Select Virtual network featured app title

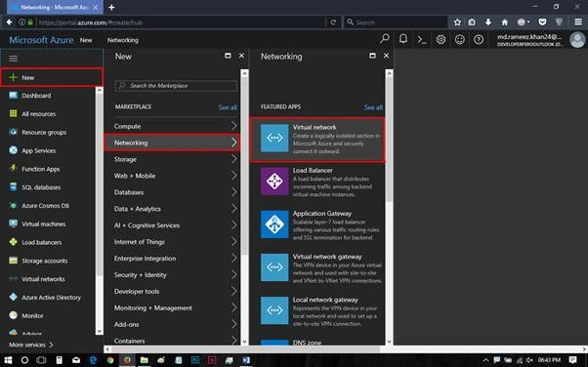point(315,127)
